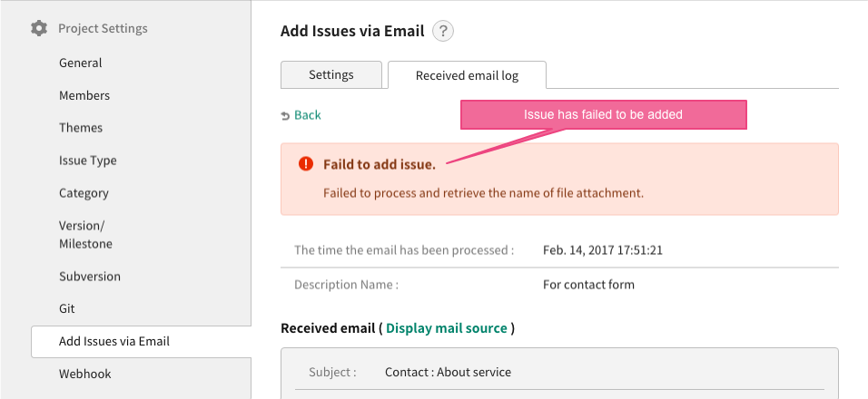Open the help question mark icon
Viewport: 868px width, 399px height.
(x=443, y=31)
